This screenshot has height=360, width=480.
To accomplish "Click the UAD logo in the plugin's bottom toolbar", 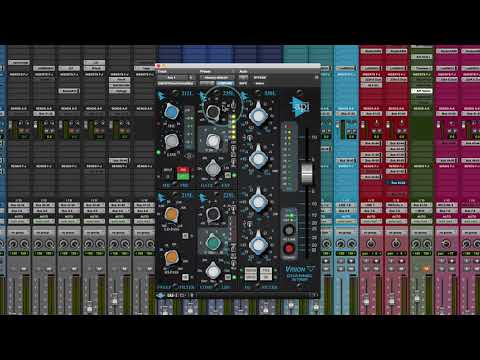I will (160, 295).
